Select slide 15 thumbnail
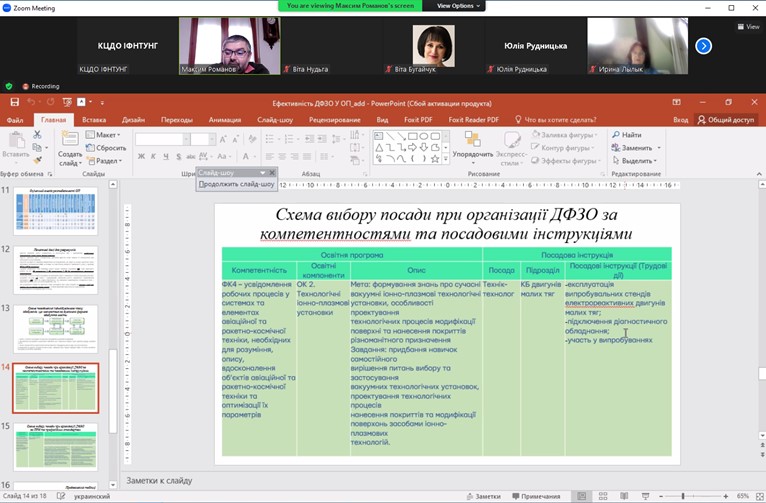The image size is (766, 503). (56, 447)
